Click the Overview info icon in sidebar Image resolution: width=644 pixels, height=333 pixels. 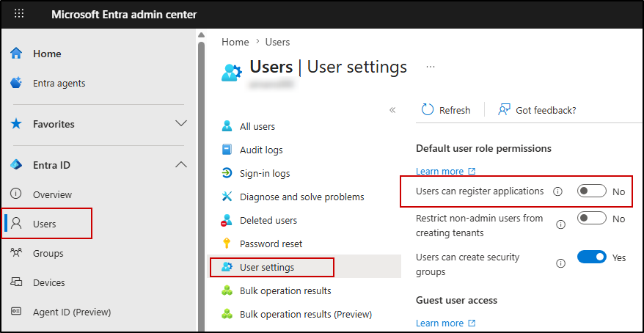(x=15, y=194)
